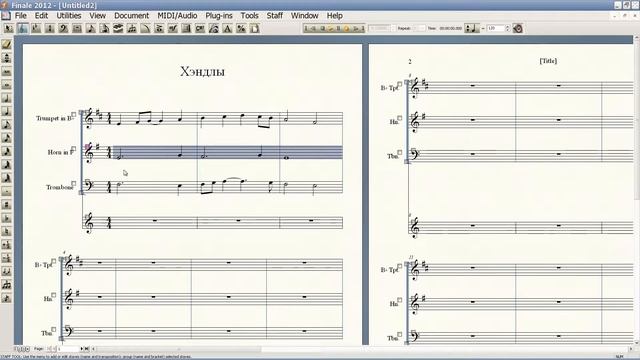The height and width of the screenshot is (360, 640).
Task: Click the Page number field at bottom
Action: 68,349
